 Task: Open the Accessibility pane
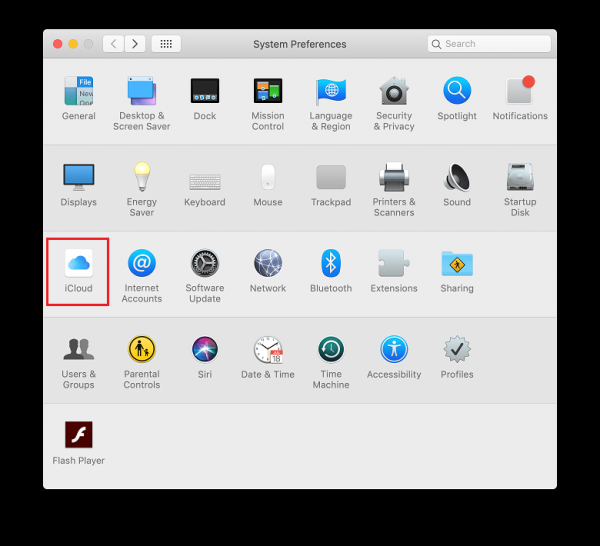pos(394,350)
